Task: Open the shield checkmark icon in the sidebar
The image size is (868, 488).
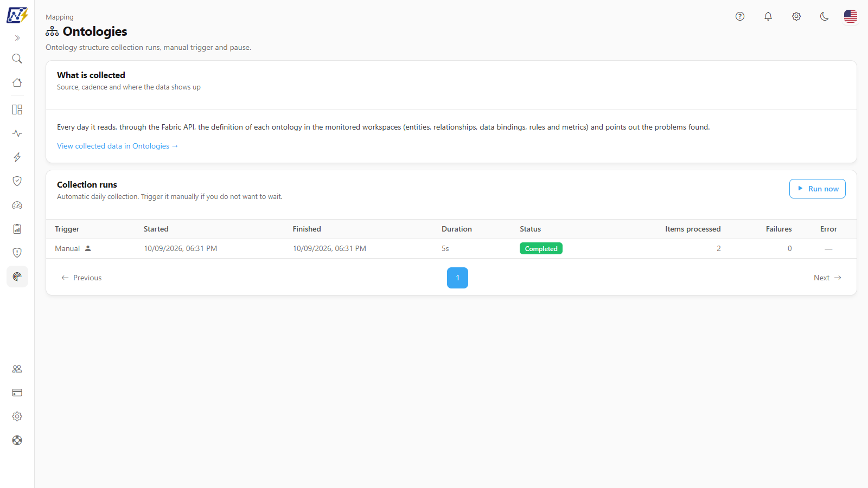Action: pyautogui.click(x=17, y=181)
